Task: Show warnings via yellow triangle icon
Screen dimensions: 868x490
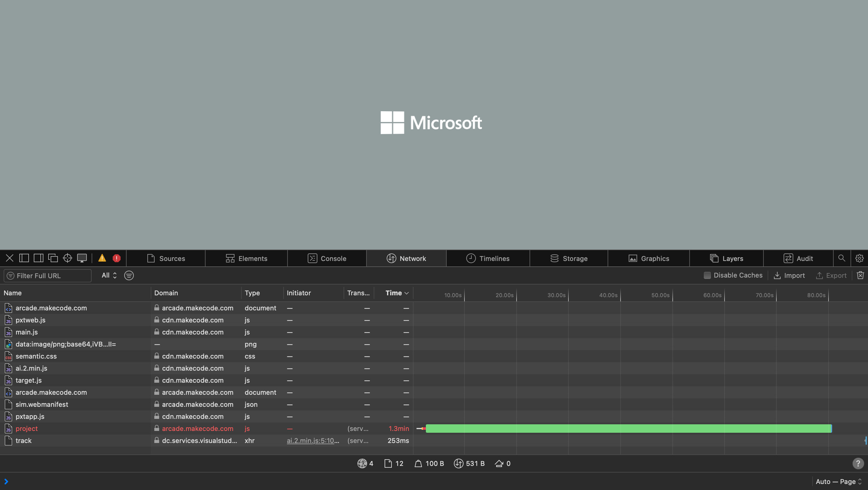Action: [x=102, y=259]
